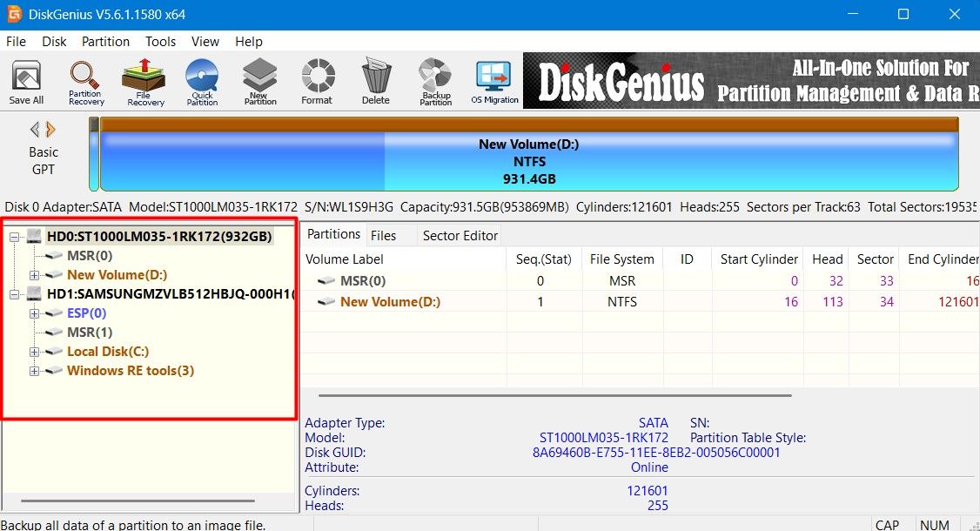Click the Save All icon

pos(25,80)
